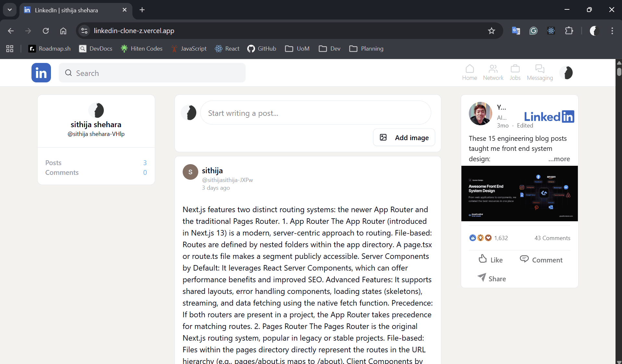Bookmark this page with the star icon
Image resolution: width=622 pixels, height=364 pixels.
point(492,31)
